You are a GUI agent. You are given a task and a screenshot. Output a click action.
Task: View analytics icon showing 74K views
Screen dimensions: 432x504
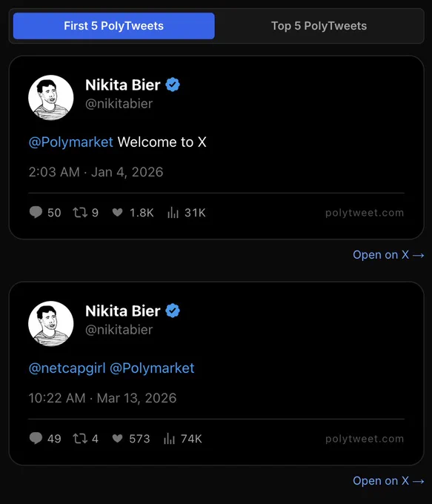click(x=170, y=439)
